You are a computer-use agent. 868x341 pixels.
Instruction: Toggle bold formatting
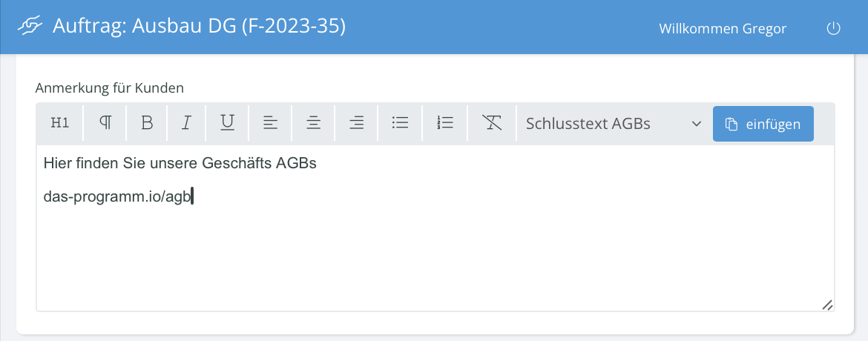click(x=147, y=123)
